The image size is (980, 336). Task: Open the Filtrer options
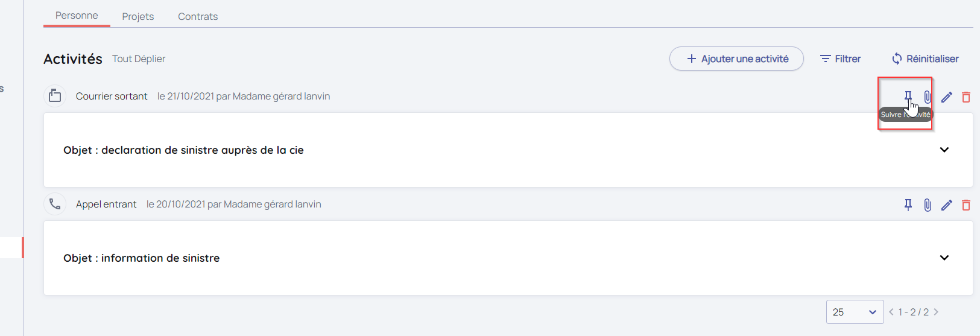(x=840, y=59)
